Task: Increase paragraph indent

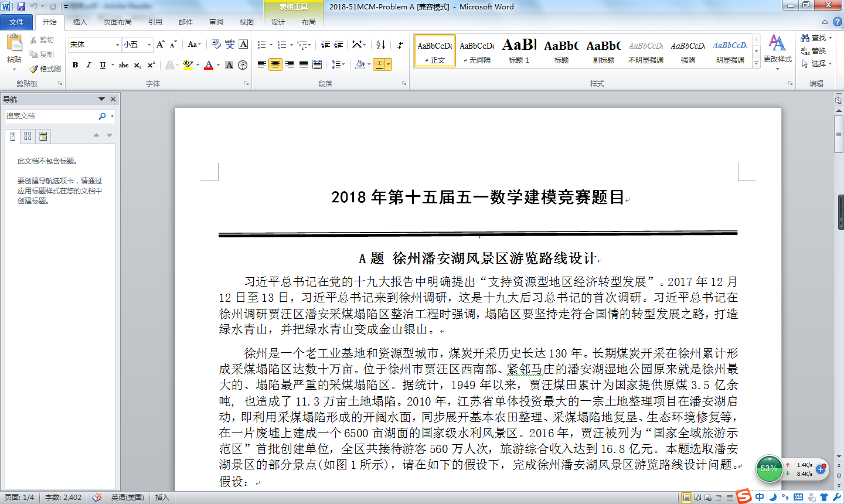Action: pyautogui.click(x=339, y=45)
